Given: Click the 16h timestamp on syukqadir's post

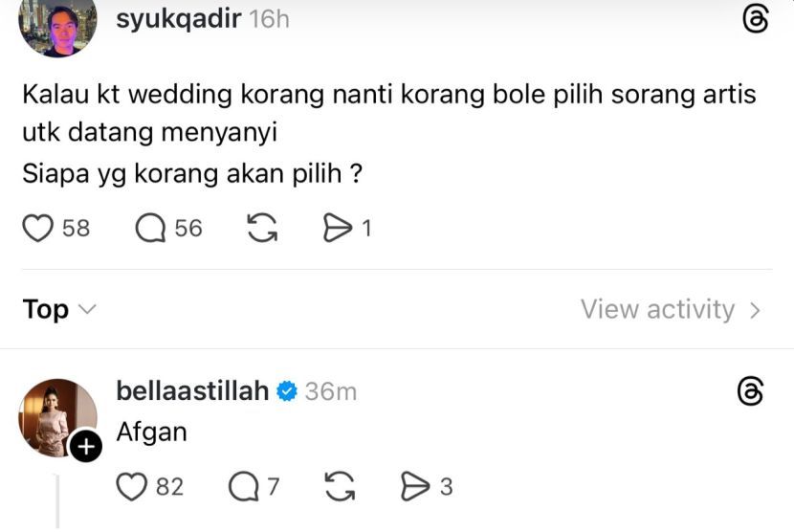Looking at the screenshot, I should 269,19.
